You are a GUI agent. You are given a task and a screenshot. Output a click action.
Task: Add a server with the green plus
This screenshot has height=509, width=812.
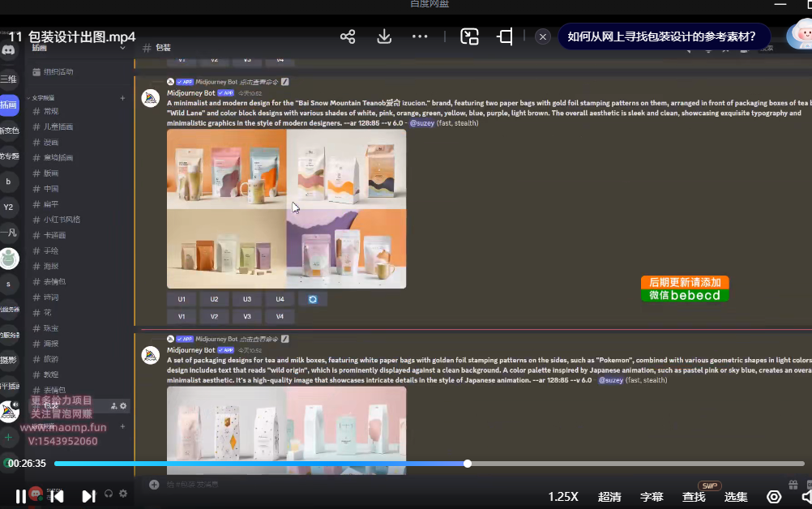[8, 437]
